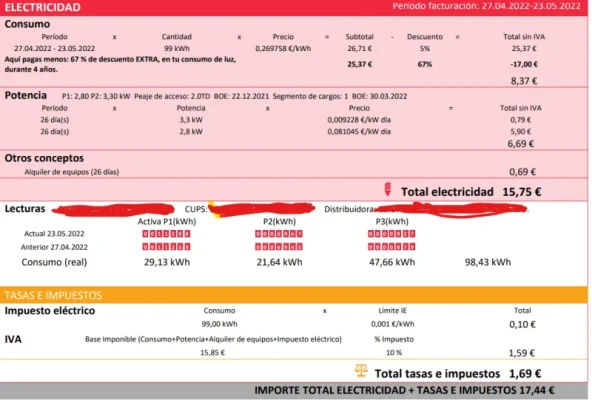Screen dimensions: 592x400
Task: Select the 'Actual 23.05.2022' row label
Action: tap(54, 233)
